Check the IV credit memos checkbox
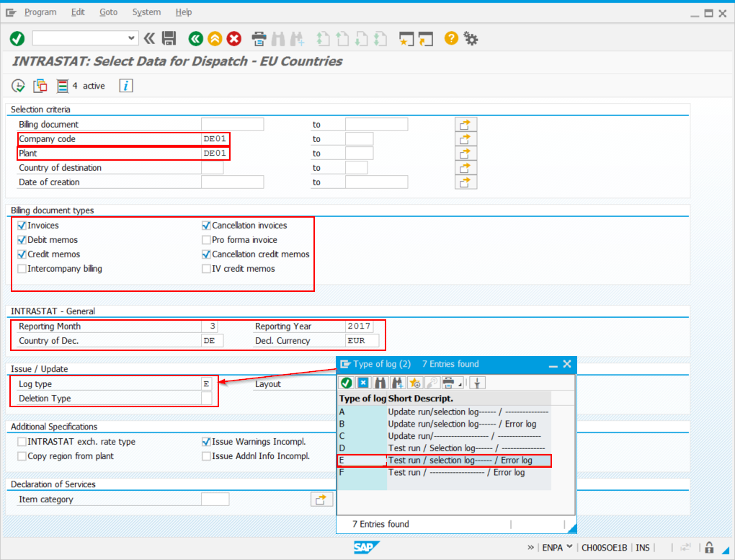Screen dimensions: 735x560 point(206,269)
